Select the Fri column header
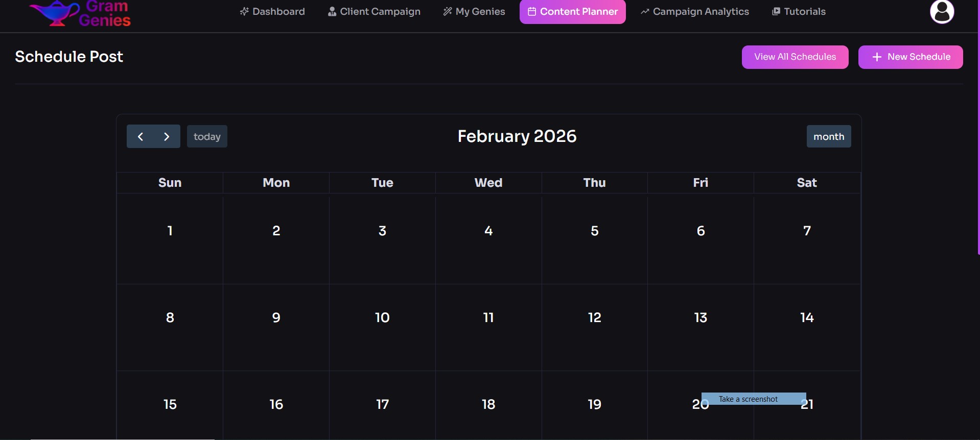 point(701,183)
